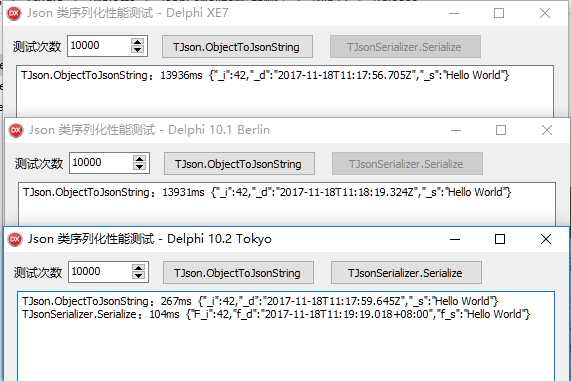This screenshot has width=571, height=381.
Task: Click the 13931ms result line in Berlin window
Action: (267, 192)
